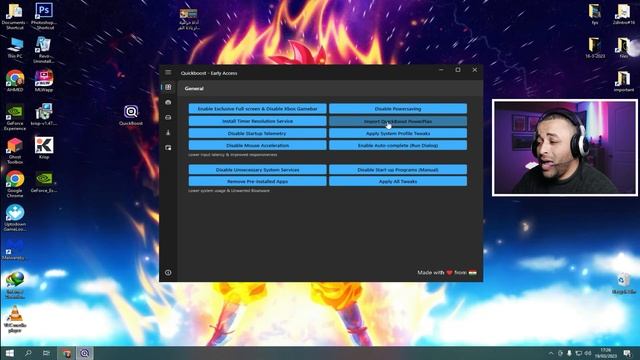Click the Disable Powersaving button
This screenshot has height=360, width=640.
point(398,109)
